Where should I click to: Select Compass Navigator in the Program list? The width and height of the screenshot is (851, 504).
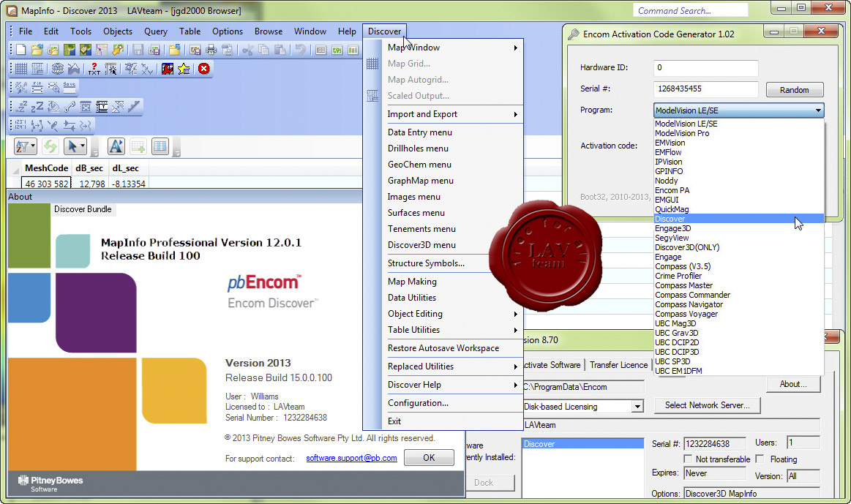[738, 304]
